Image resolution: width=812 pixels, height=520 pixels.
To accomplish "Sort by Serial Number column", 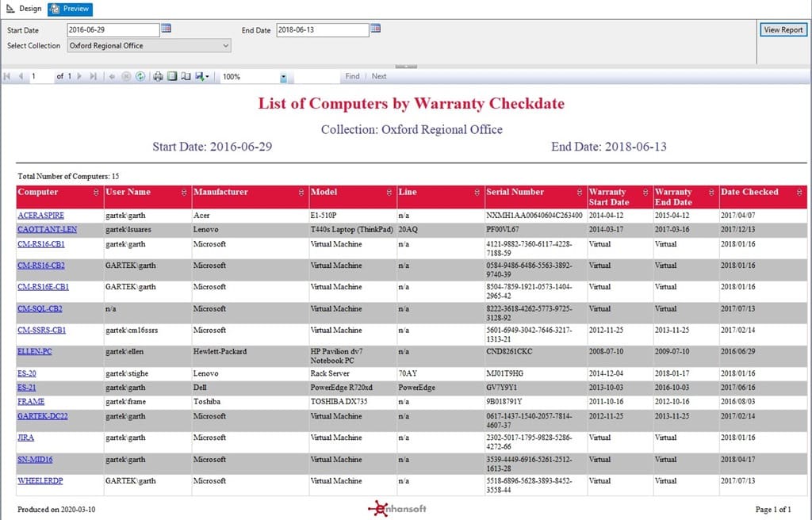I will coord(580,192).
